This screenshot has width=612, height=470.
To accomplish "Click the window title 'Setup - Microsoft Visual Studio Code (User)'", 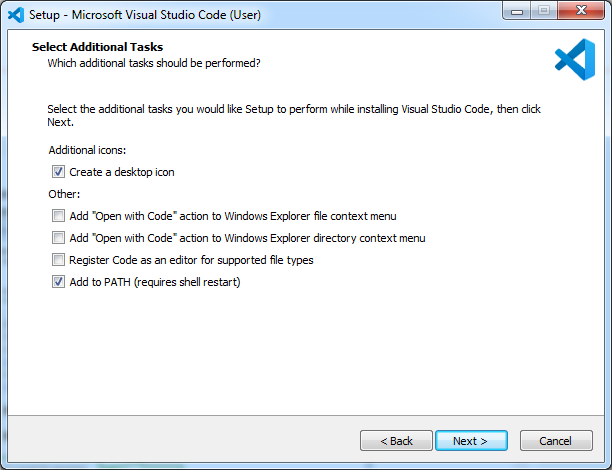I will [145, 15].
